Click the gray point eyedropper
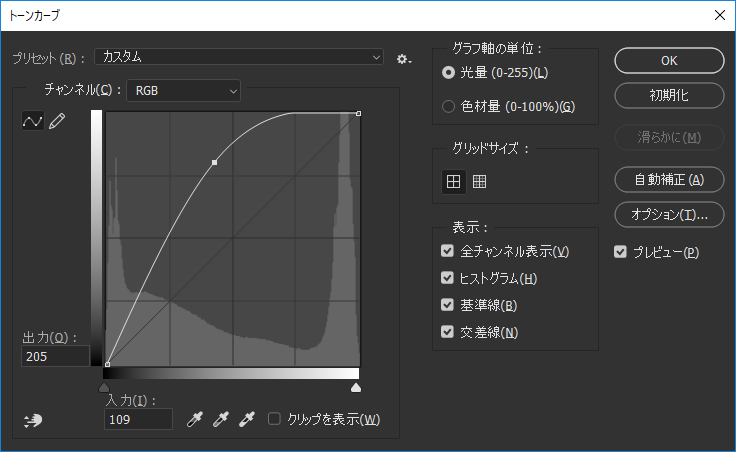736x452 pixels. [x=221, y=419]
